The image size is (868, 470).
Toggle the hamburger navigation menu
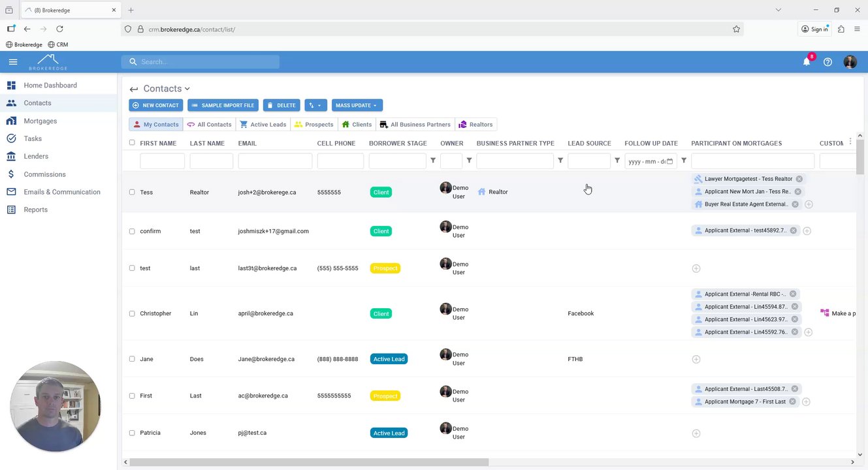[13, 62]
